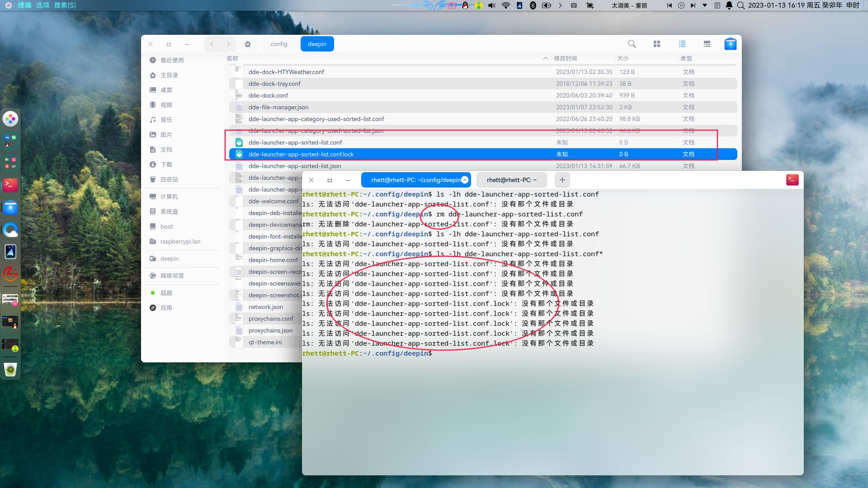Open search in the file manager toolbar
The height and width of the screenshot is (488, 868).
(632, 44)
